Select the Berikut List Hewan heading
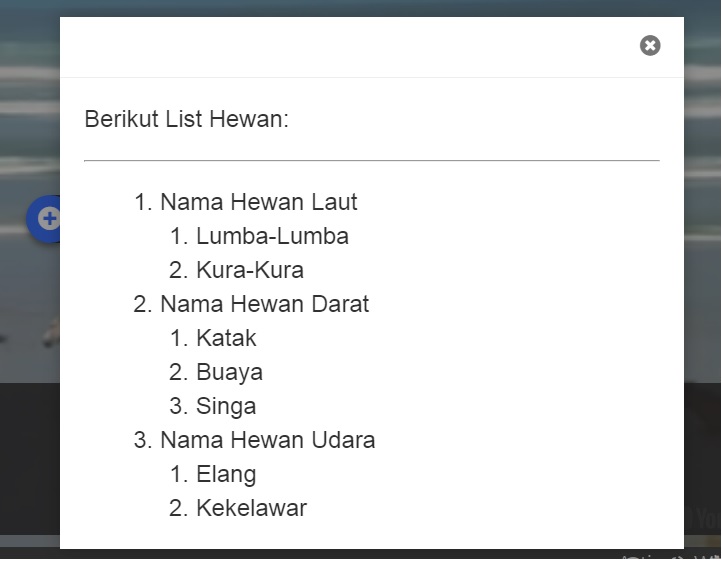The width and height of the screenshot is (722, 561). tap(186, 119)
